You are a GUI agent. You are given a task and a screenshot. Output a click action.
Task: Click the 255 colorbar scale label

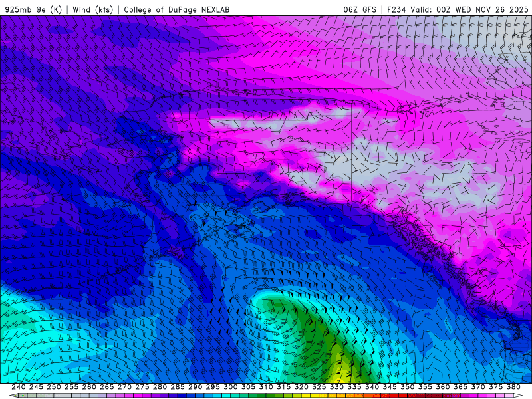click(x=71, y=387)
